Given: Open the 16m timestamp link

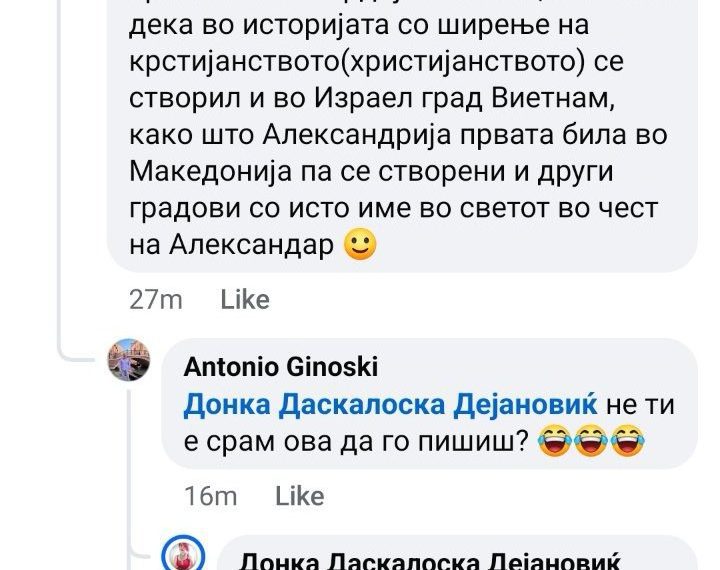Looking at the screenshot, I should 210,497.
